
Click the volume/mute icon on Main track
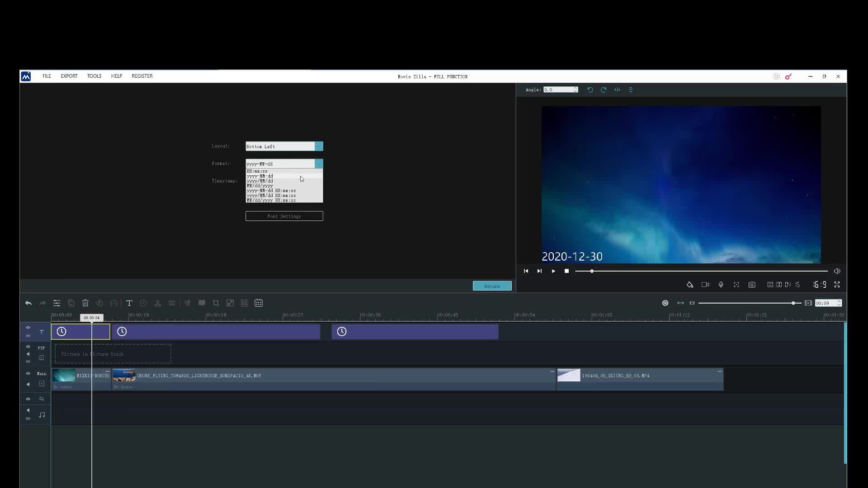pos(28,384)
